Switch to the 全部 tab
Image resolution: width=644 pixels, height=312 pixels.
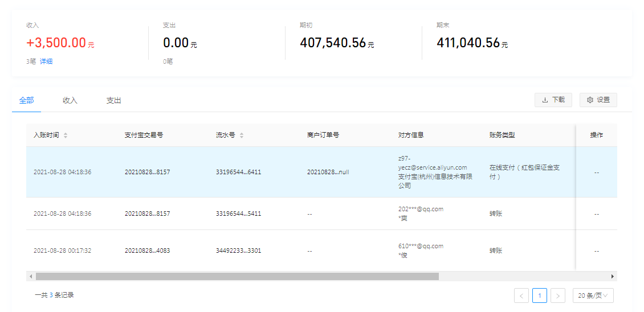(x=26, y=100)
